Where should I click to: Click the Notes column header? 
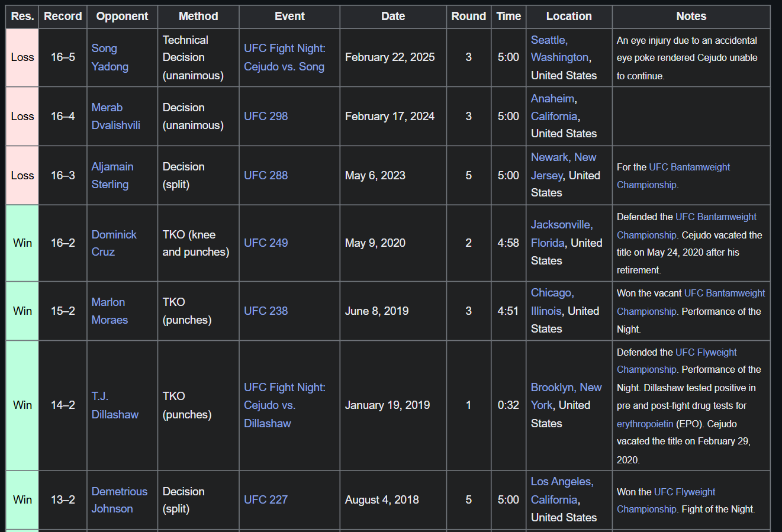[691, 17]
